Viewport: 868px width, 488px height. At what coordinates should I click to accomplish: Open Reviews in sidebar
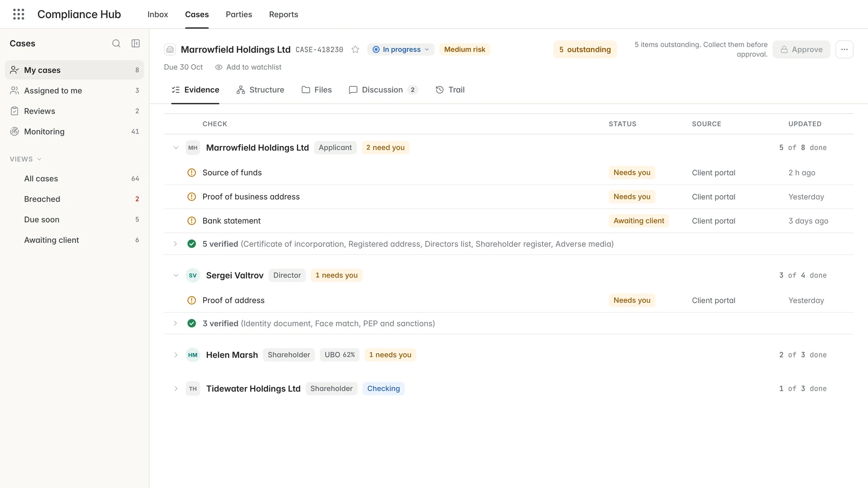tap(74, 111)
